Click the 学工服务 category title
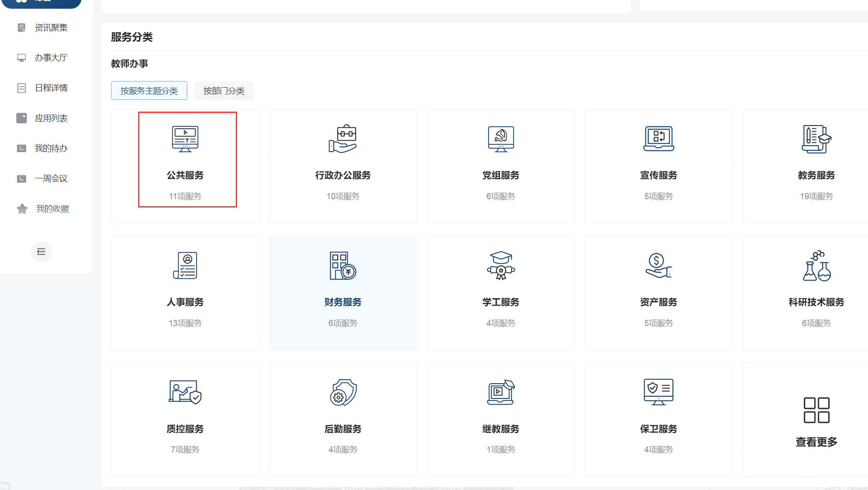868x490 pixels. [x=501, y=302]
